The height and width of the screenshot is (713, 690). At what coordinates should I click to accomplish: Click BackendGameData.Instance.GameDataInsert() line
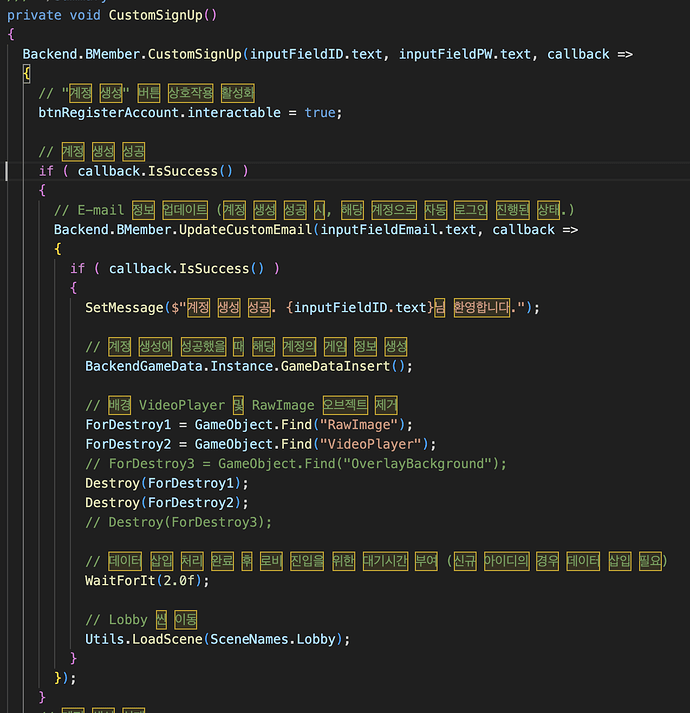[249, 366]
